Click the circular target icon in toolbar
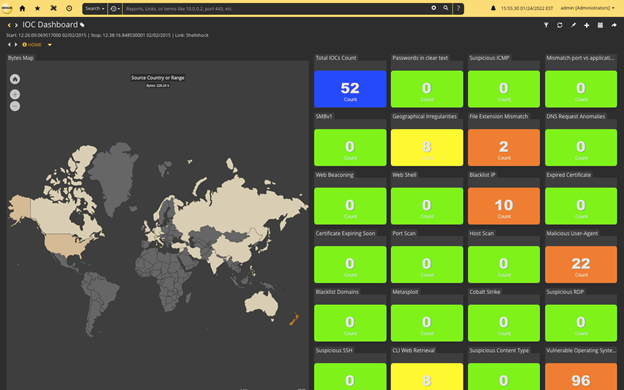The image size is (624, 390). 69,8
